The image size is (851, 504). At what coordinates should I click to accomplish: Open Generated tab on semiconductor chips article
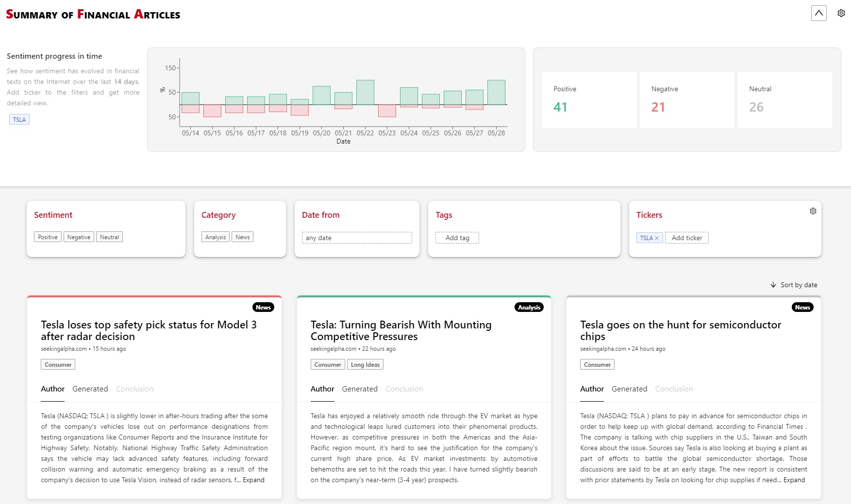click(x=629, y=389)
